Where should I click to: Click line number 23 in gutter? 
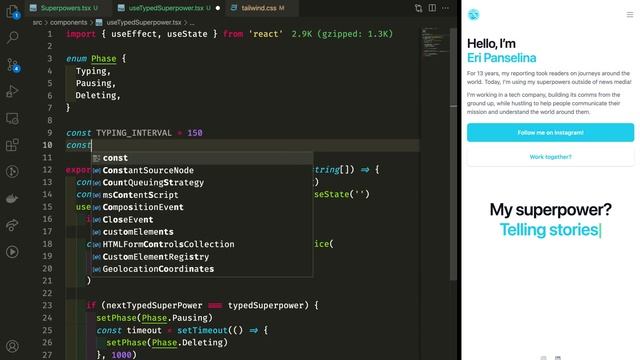47,306
